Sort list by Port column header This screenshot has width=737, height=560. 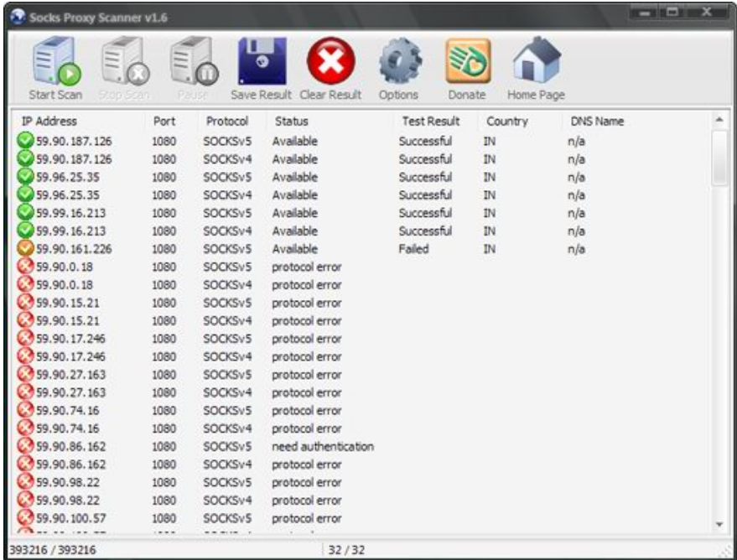[x=164, y=122]
